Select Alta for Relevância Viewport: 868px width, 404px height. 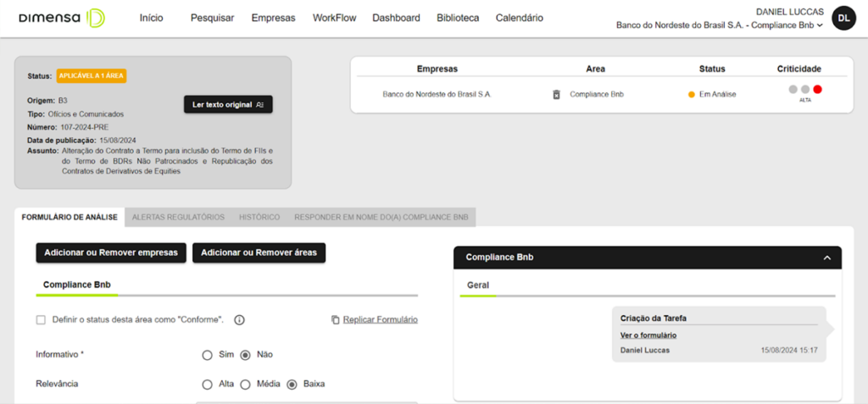tap(207, 385)
